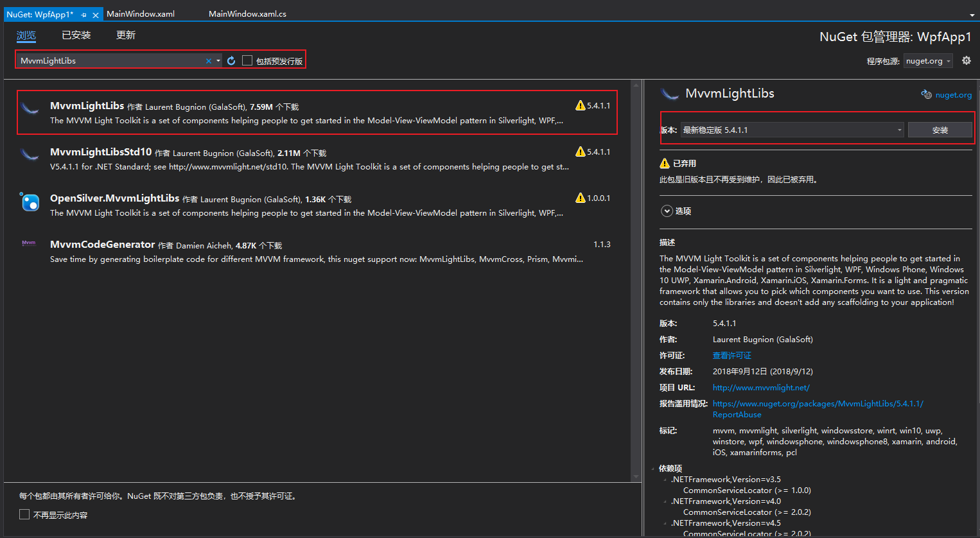Viewport: 980px width, 538px height.
Task: Click the 已弃用 warning icon in details pane
Action: click(665, 163)
